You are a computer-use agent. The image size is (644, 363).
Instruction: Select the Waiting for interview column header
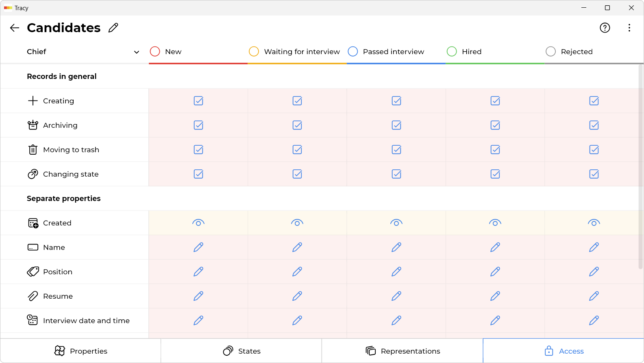coord(297,52)
